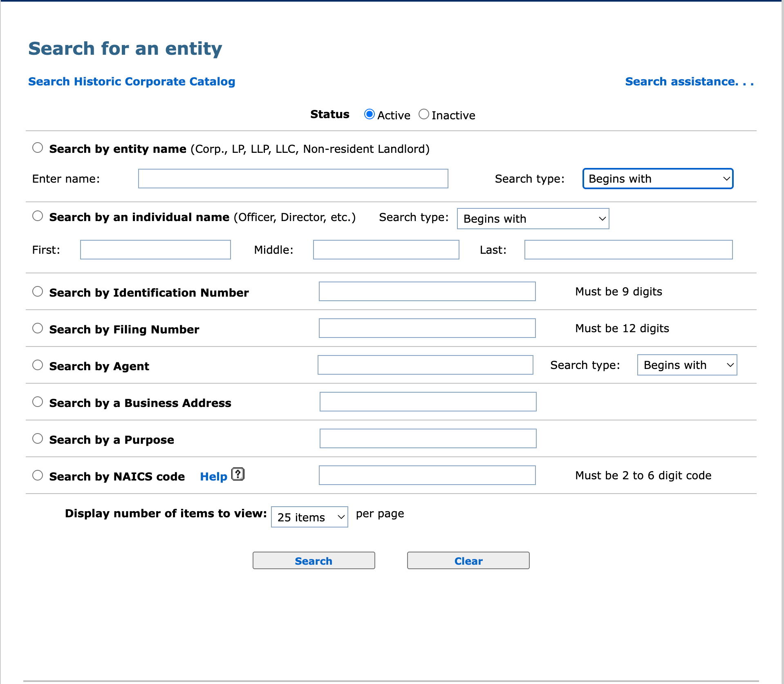Pick the Search by Agent radio button

38,365
